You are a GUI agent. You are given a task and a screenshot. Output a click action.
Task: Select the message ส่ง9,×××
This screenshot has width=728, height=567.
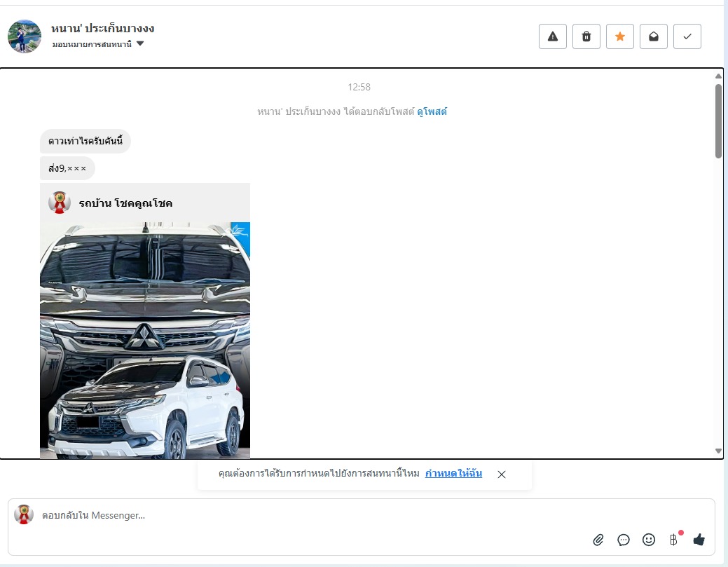(67, 168)
